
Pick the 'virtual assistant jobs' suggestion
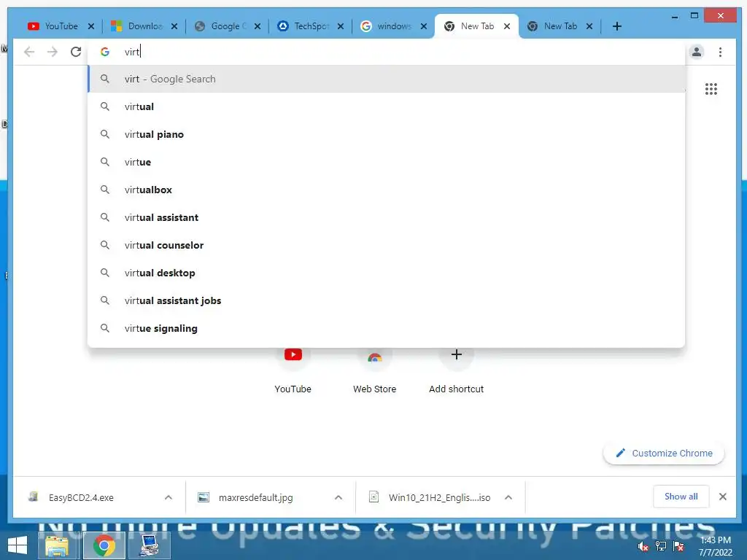(387, 300)
